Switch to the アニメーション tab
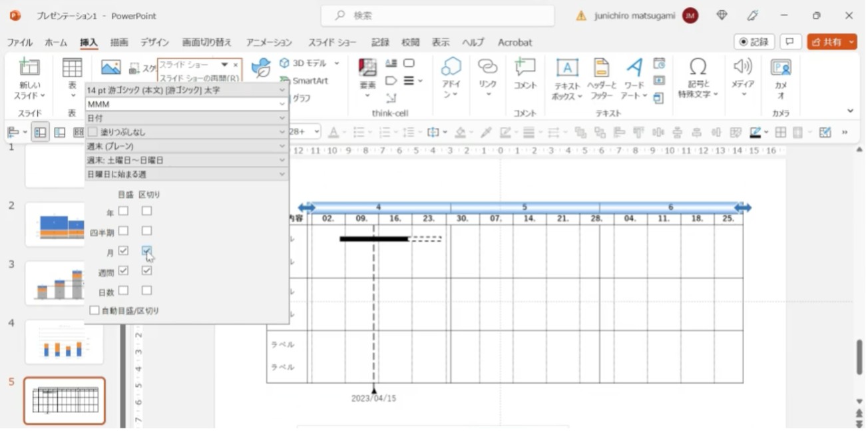The width and height of the screenshot is (868, 431). click(268, 42)
